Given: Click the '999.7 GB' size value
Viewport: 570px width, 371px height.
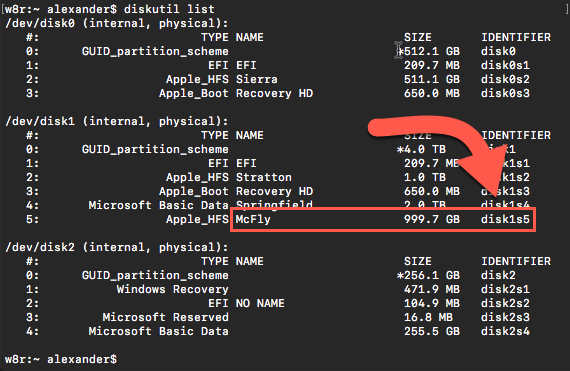Looking at the screenshot, I should point(432,219).
